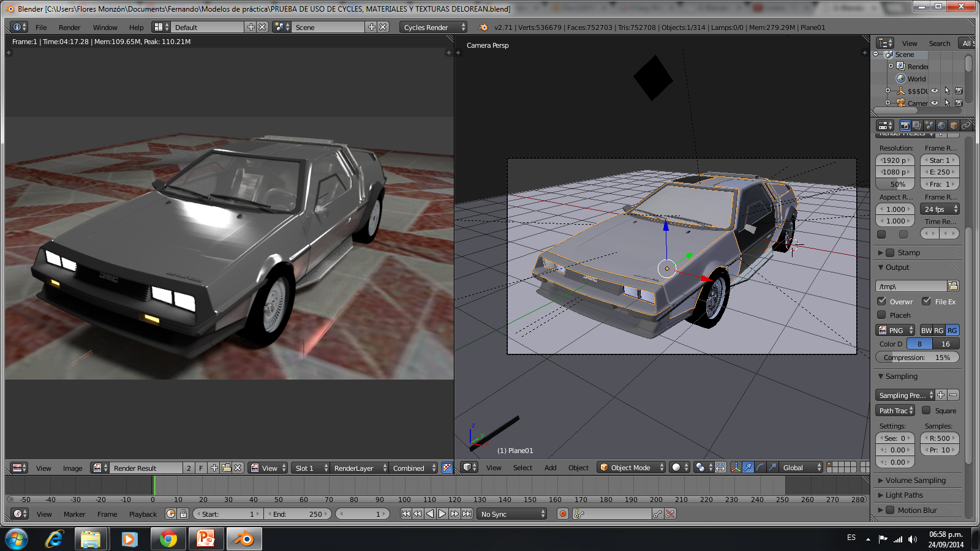Launch Google Chrome from the taskbar
Image resolution: width=980 pixels, height=551 pixels.
coord(168,539)
